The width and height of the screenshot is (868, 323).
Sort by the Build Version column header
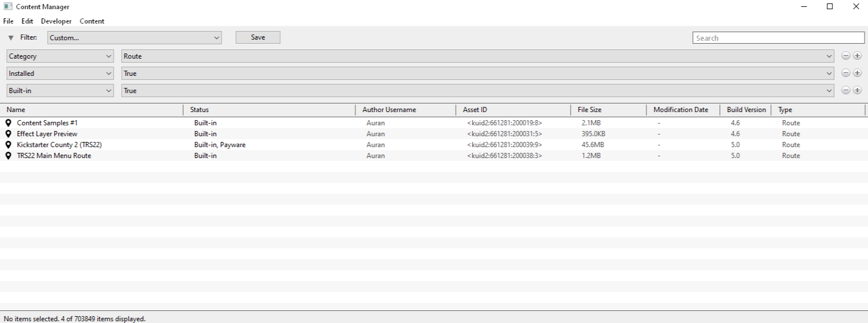coord(746,110)
